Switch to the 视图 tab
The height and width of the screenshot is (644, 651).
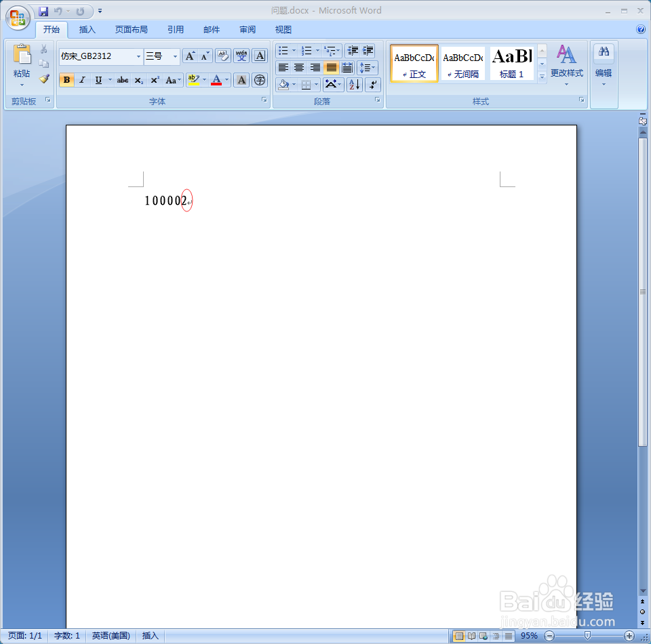click(x=283, y=29)
